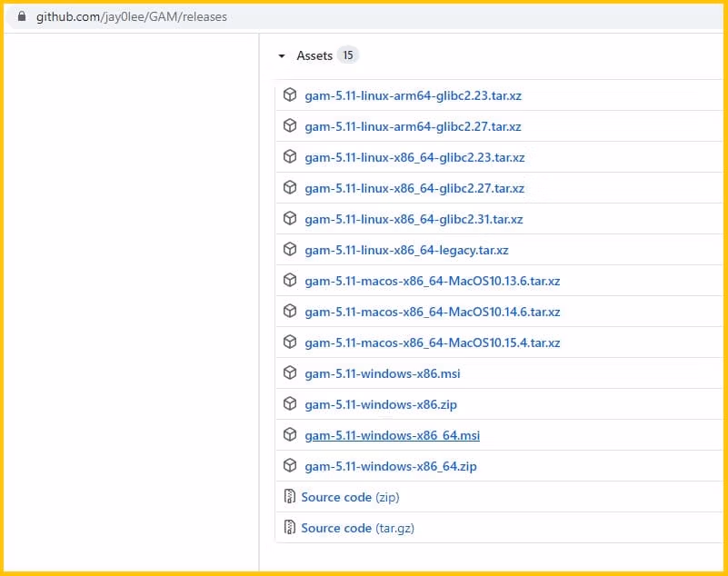Click package icon beside windows-x86.msi
The height and width of the screenshot is (576, 728).
pyautogui.click(x=290, y=373)
